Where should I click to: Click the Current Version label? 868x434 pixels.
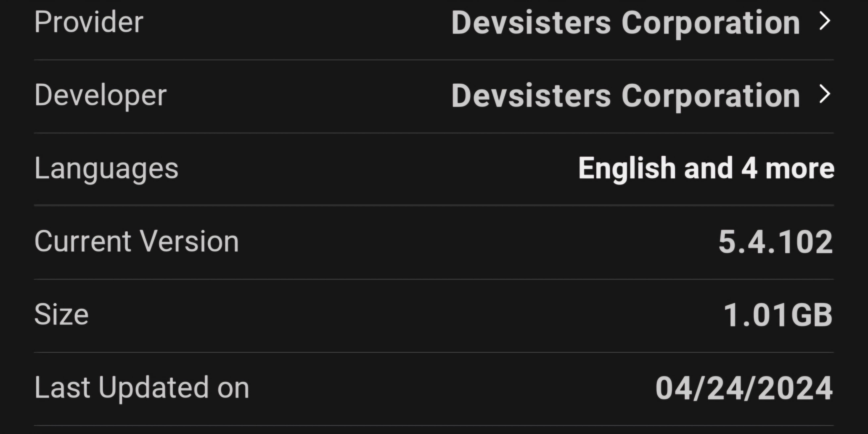[136, 241]
